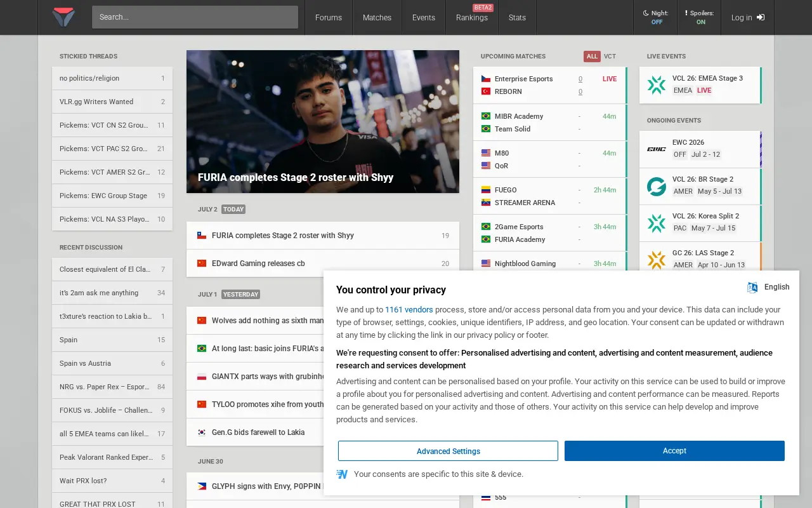Switch upcoming matches filter to VCT

610,57
